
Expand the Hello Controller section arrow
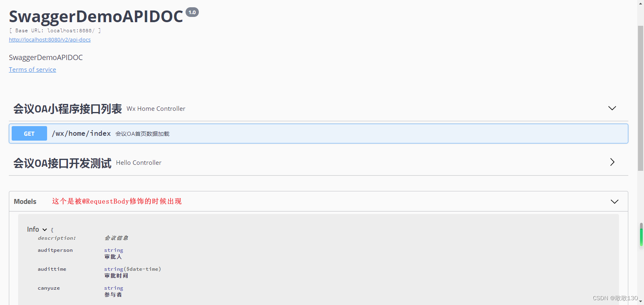[612, 162]
